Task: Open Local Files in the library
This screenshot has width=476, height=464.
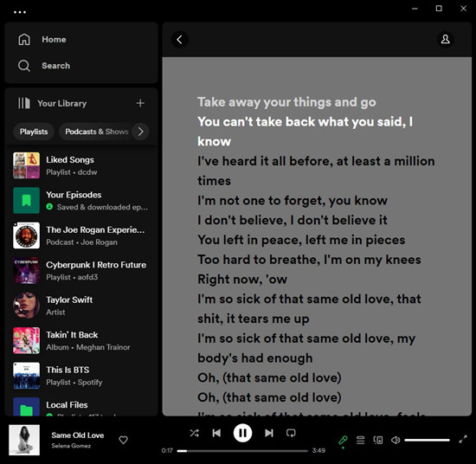Action: (81, 406)
